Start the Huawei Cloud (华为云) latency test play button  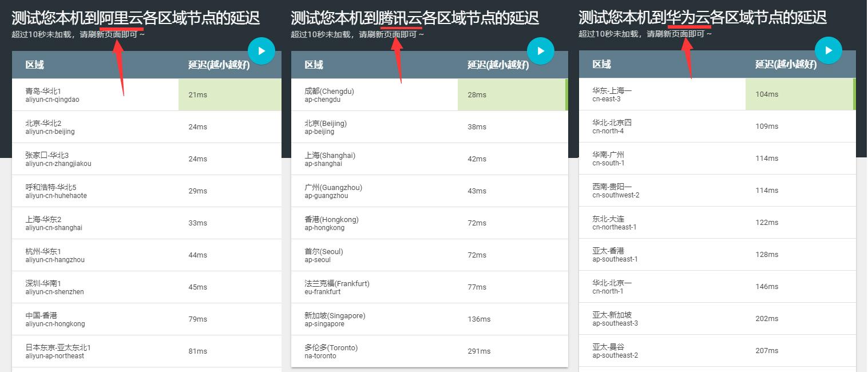[829, 50]
